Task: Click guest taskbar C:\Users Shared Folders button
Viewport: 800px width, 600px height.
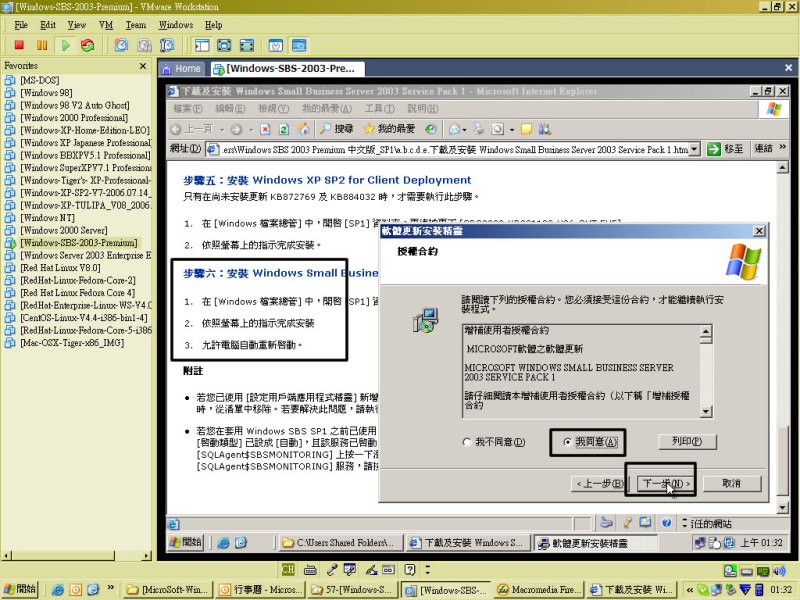Action: coord(340,543)
